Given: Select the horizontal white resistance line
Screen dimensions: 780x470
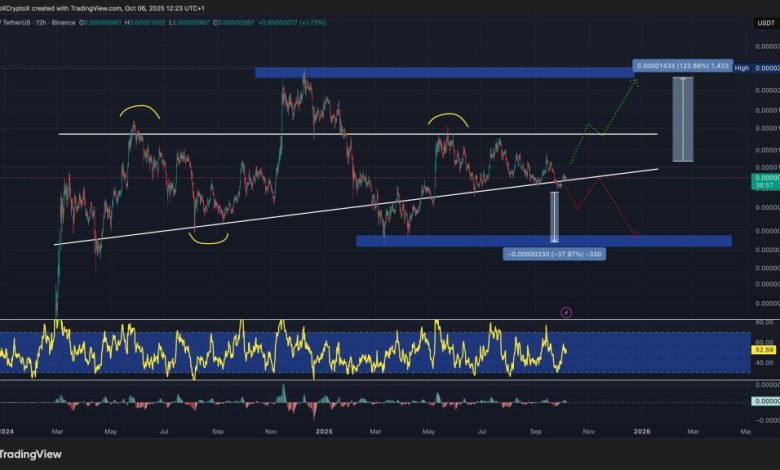Looking at the screenshot, I should click(300, 133).
